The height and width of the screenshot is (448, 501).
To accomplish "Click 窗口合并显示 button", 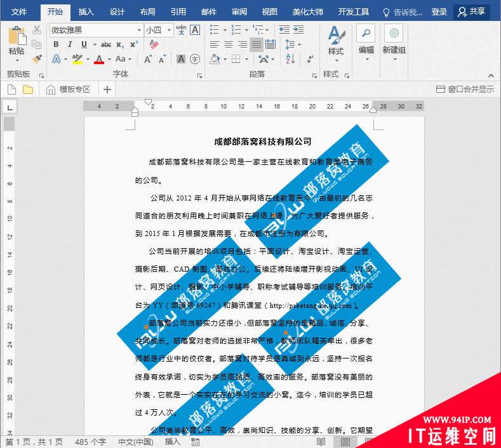I will 465,89.
